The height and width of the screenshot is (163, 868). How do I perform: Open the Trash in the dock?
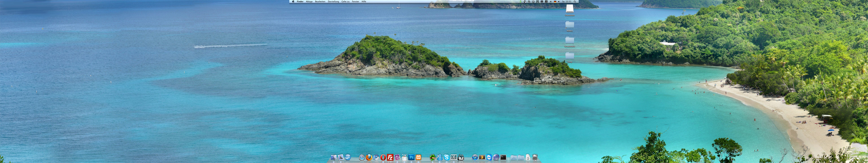click(x=535, y=157)
